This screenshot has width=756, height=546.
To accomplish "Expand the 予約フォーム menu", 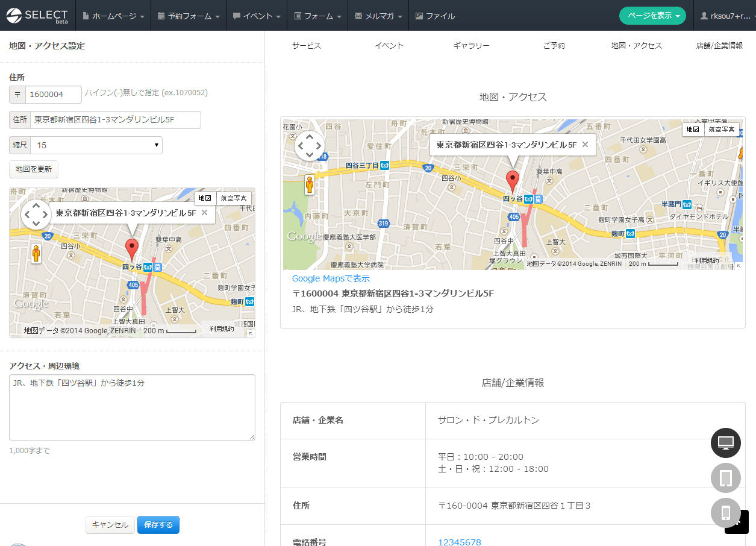I will pos(188,16).
